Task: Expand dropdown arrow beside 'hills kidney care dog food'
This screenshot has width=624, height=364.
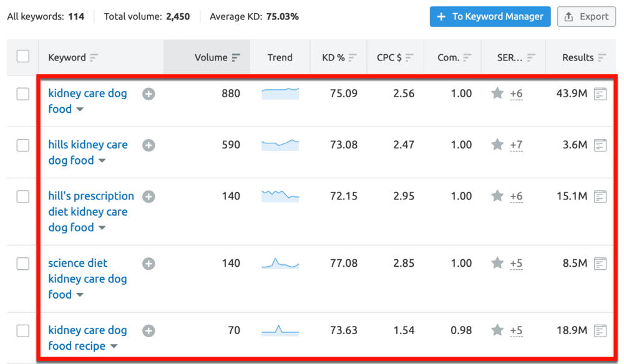Action: coord(102,161)
